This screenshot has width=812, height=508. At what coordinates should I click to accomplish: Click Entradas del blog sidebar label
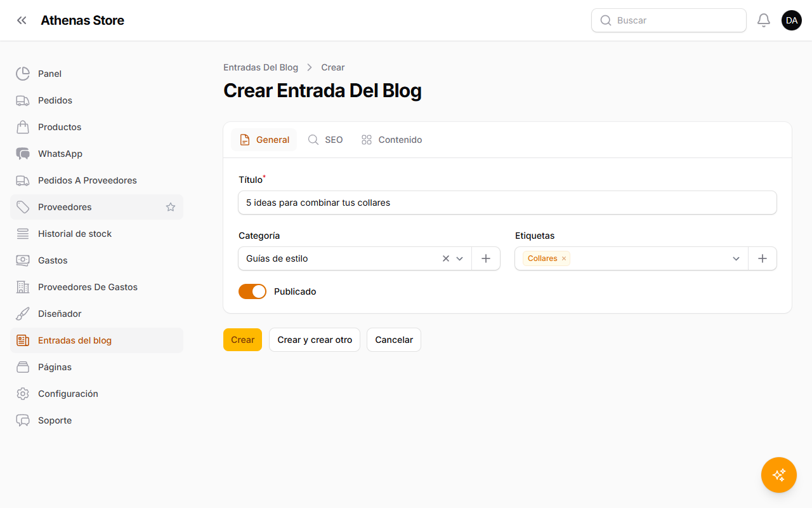(75, 340)
